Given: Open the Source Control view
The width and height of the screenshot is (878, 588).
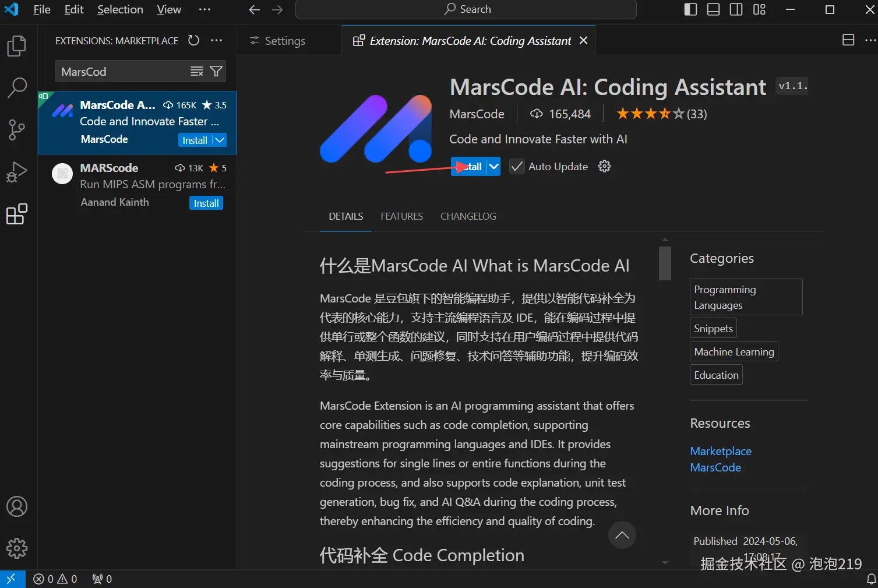Looking at the screenshot, I should (16, 130).
